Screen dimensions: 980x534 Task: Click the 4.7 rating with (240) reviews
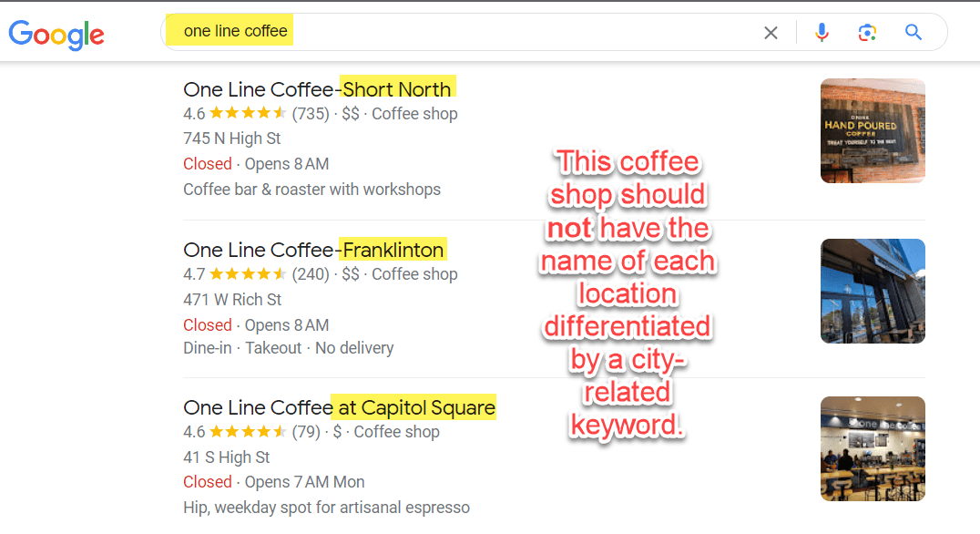coord(256,274)
